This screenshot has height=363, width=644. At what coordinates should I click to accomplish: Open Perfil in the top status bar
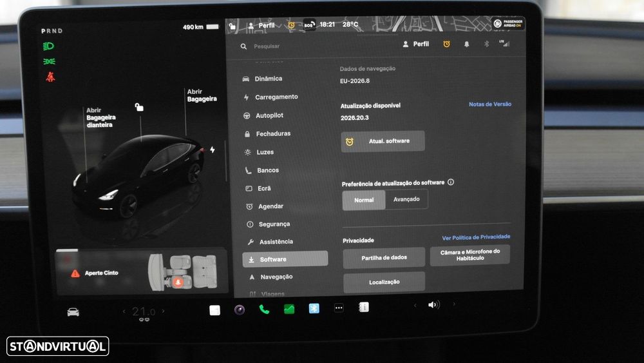tap(261, 26)
